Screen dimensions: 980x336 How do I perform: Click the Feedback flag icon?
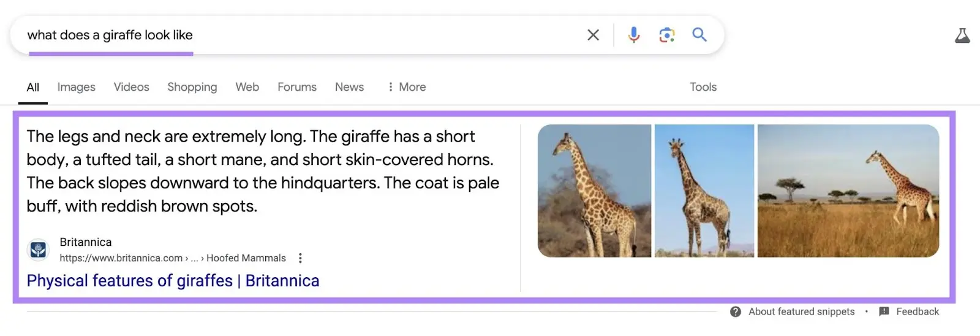pos(884,311)
